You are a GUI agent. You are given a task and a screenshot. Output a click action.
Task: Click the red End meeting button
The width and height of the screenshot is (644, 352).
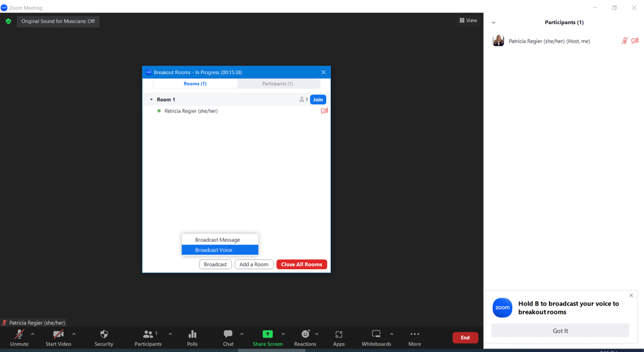[465, 337]
